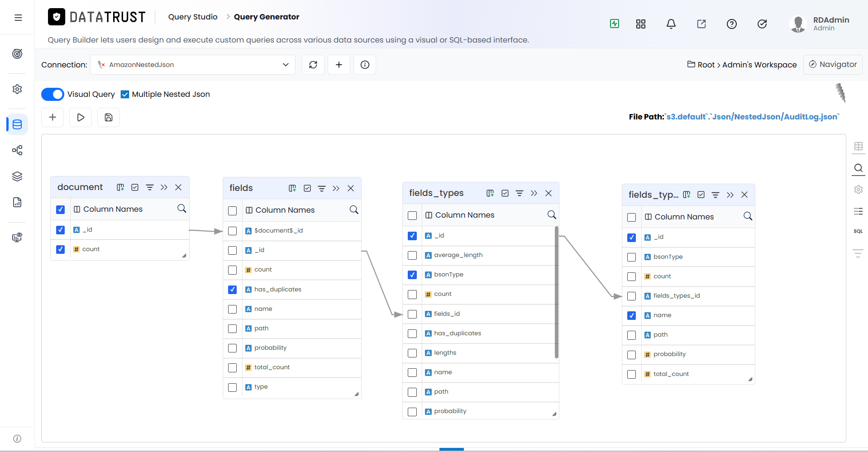The height and width of the screenshot is (452, 868).
Task: Expand fields table with double chevron
Action: 336,188
